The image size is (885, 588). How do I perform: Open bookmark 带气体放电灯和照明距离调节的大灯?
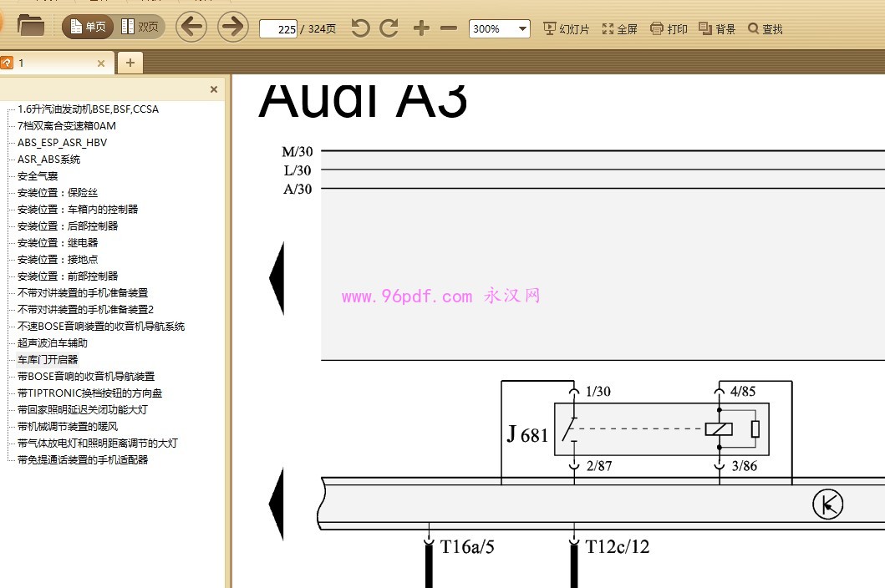[97, 443]
